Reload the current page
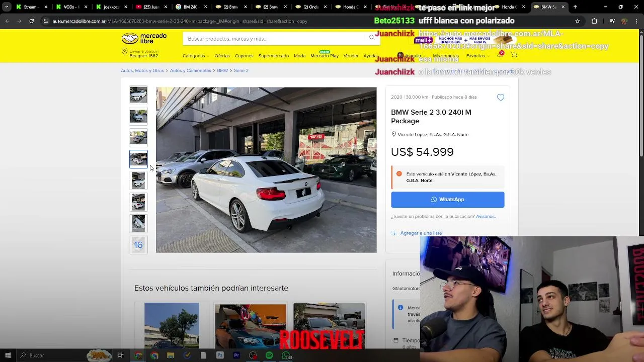644x362 pixels. point(31,21)
